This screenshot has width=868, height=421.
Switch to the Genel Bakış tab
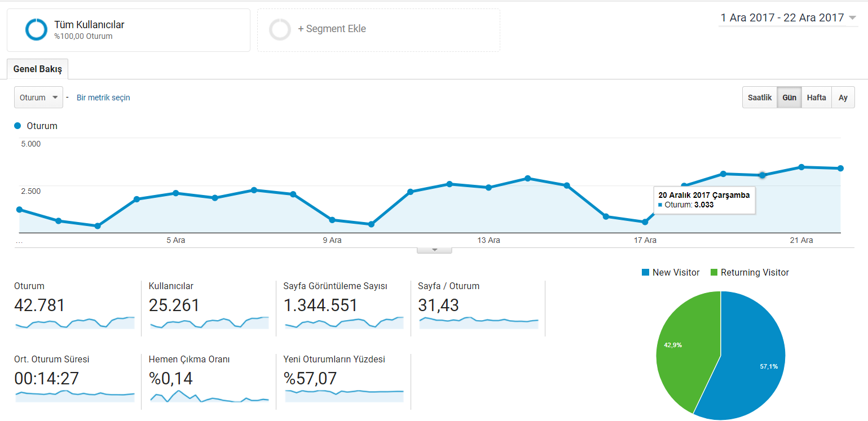click(x=38, y=69)
